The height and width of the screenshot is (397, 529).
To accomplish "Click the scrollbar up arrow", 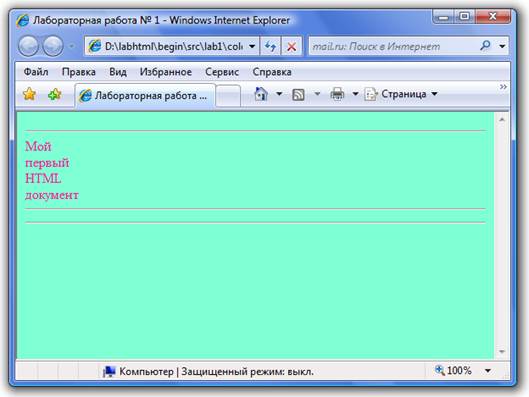I will click(502, 119).
